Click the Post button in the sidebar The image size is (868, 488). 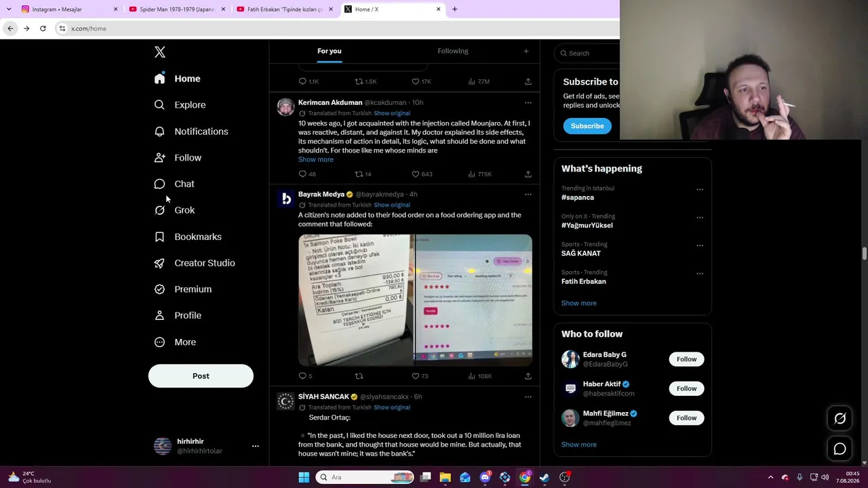tap(201, 376)
